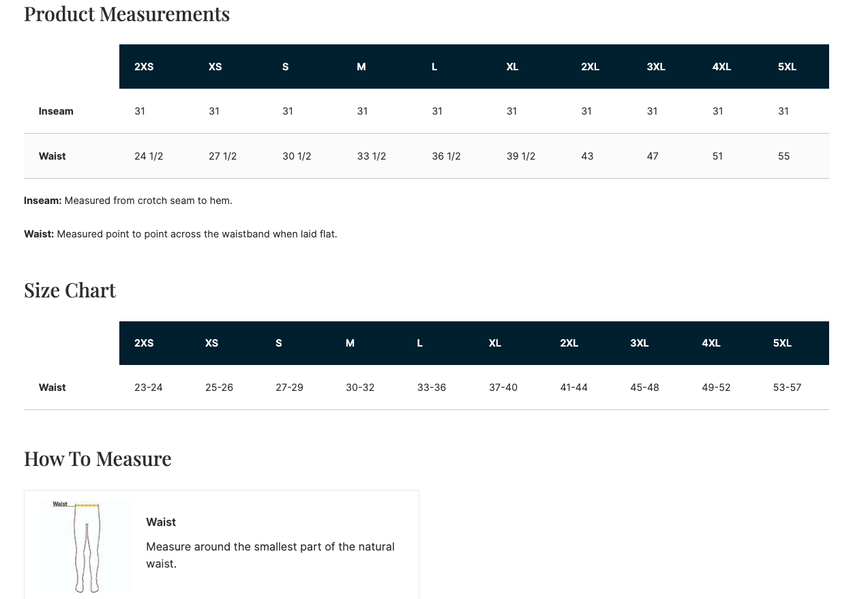Click the 53-57 waist range cell
Image resolution: width=868 pixels, height=599 pixels.
[787, 388]
